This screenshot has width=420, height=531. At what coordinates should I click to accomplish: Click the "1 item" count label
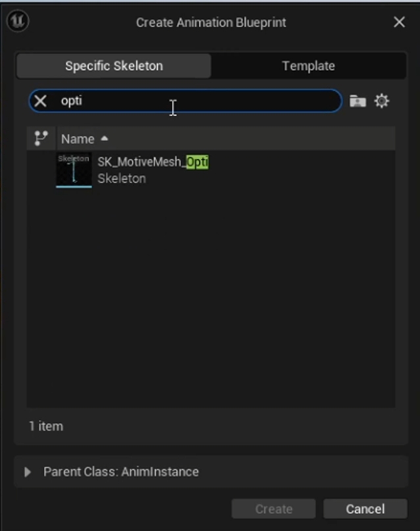46,426
